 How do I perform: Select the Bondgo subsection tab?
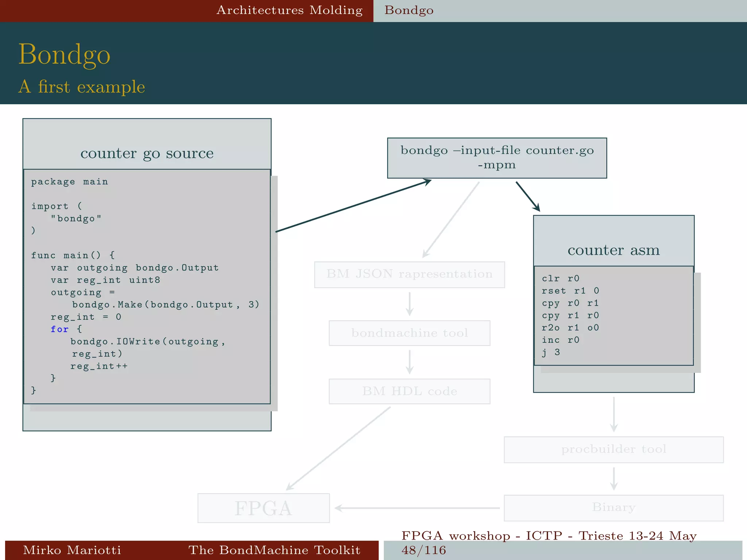(x=409, y=10)
